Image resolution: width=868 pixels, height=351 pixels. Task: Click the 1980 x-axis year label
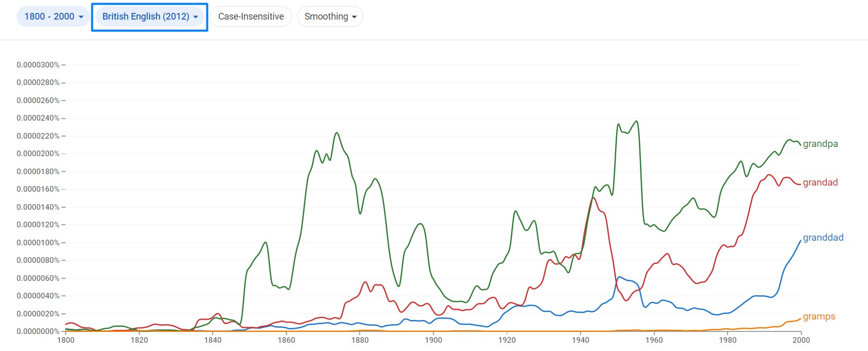pos(728,340)
